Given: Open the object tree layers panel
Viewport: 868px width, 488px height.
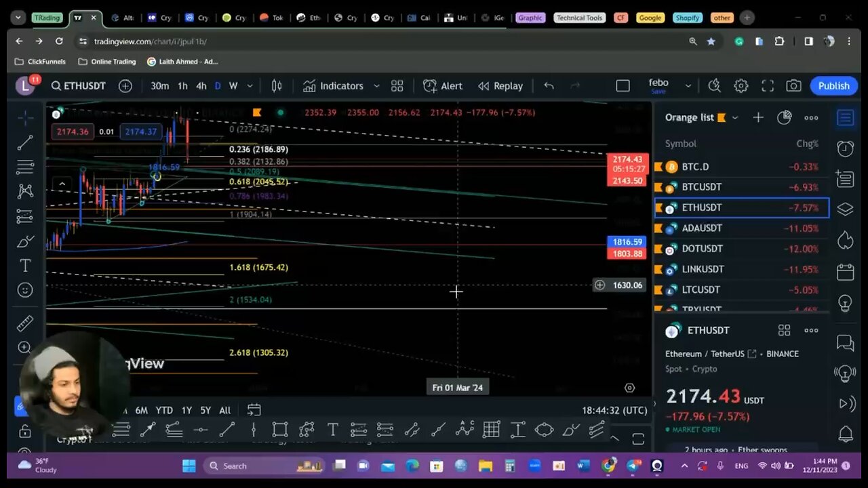Looking at the screenshot, I should coord(845,209).
